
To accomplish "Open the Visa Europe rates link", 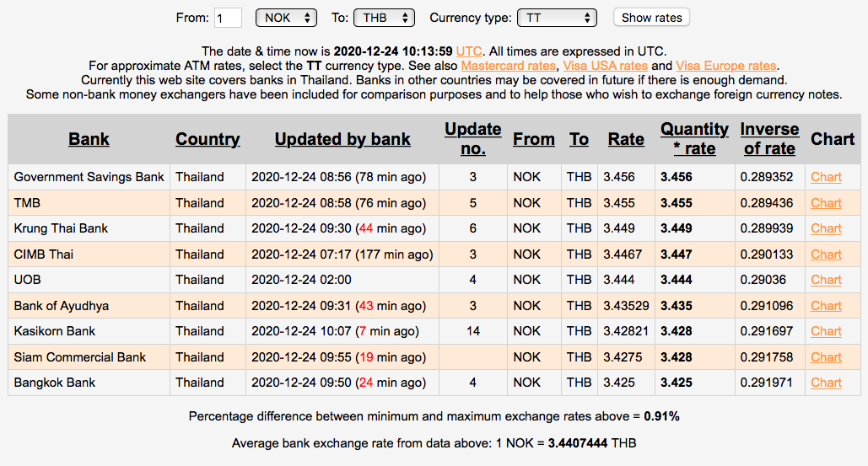I will [x=725, y=66].
